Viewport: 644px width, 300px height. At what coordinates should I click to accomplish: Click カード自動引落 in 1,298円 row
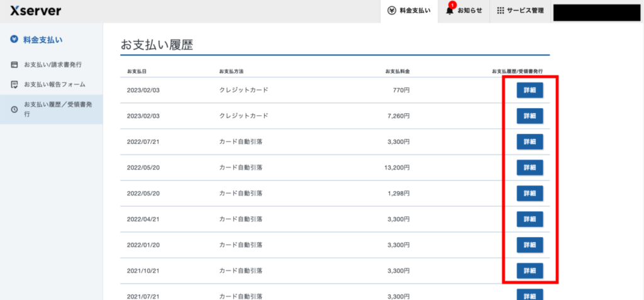pos(241,193)
